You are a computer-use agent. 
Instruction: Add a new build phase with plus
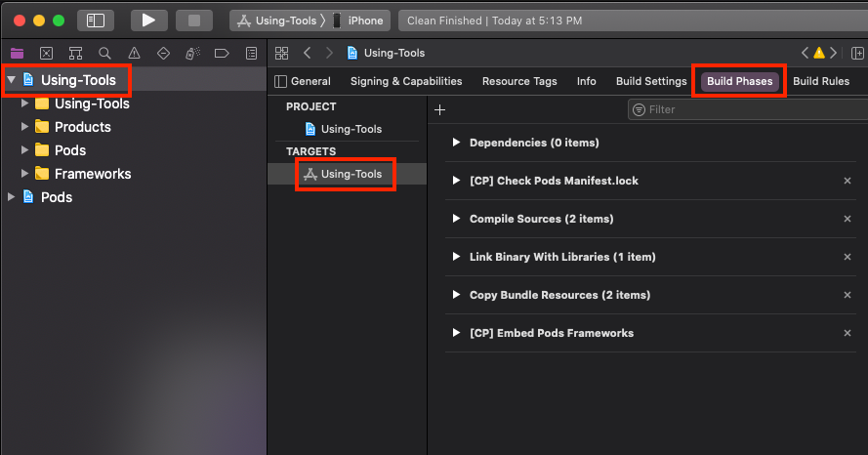(440, 109)
